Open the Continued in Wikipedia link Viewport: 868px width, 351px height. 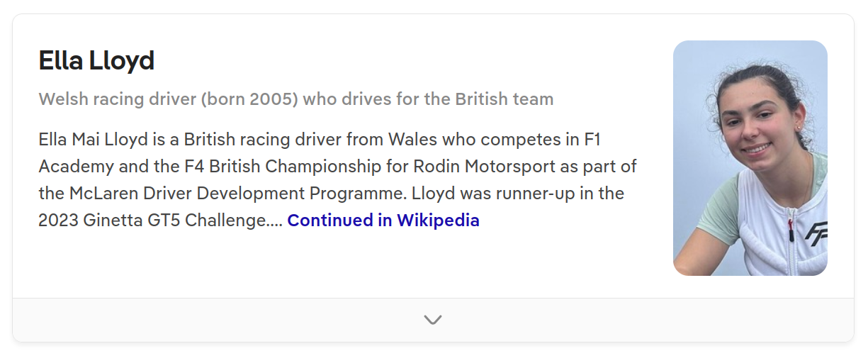[383, 221]
